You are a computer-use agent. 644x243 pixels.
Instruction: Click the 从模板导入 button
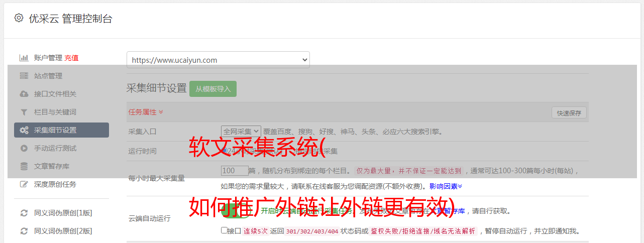(213, 89)
